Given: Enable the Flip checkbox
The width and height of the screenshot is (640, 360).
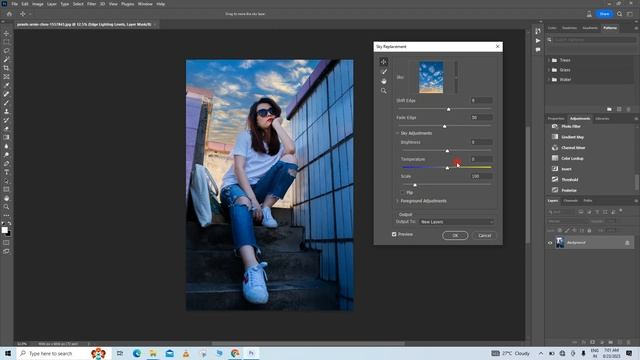Looking at the screenshot, I should pyautogui.click(x=402, y=192).
